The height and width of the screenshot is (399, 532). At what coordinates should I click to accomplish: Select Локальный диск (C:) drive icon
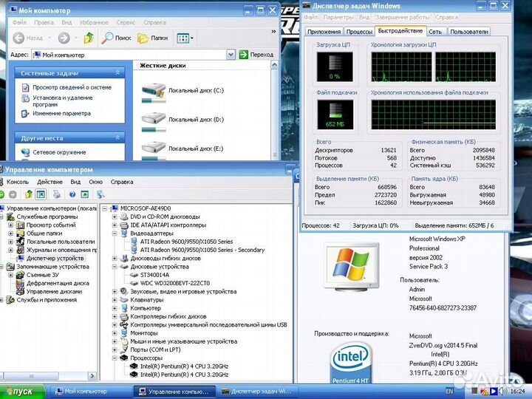point(154,92)
